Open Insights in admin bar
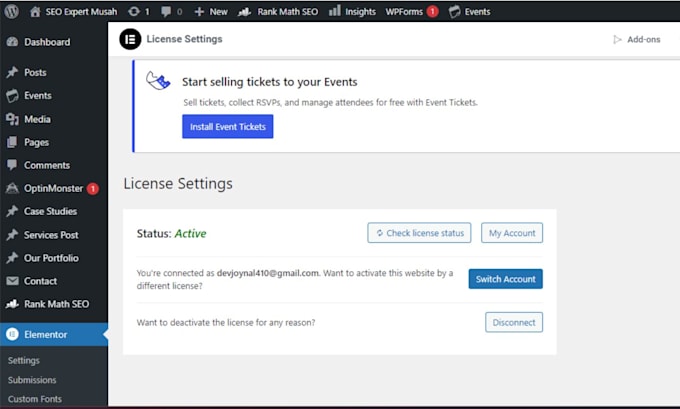680x409 pixels. (x=360, y=12)
